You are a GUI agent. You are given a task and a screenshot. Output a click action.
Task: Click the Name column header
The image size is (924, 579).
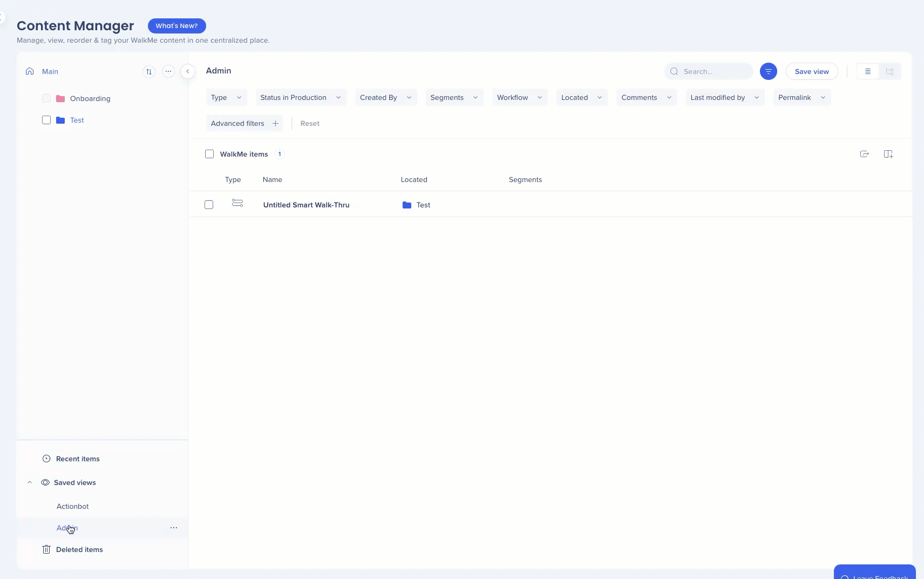point(273,179)
